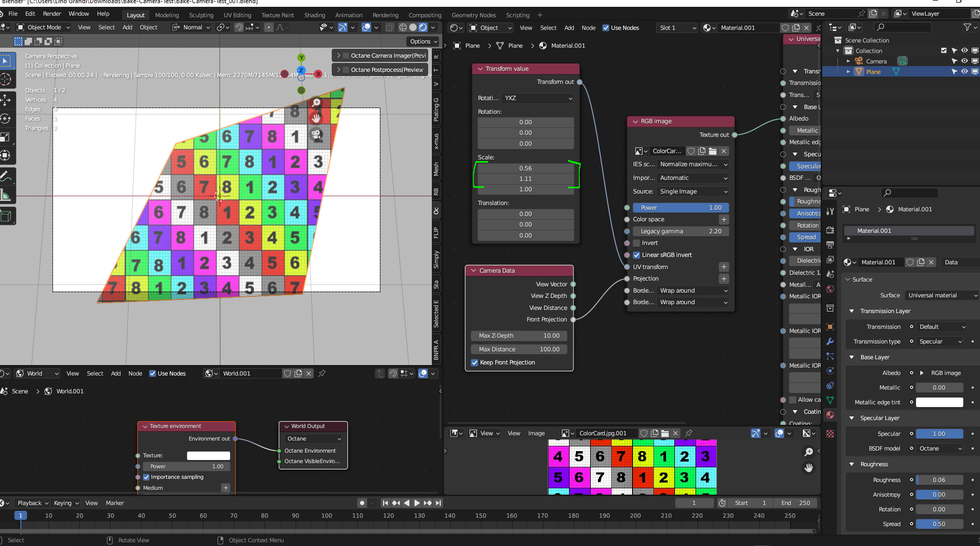Open Modifiers wrench properties tab
Image resolution: width=980 pixels, height=546 pixels.
point(830,341)
